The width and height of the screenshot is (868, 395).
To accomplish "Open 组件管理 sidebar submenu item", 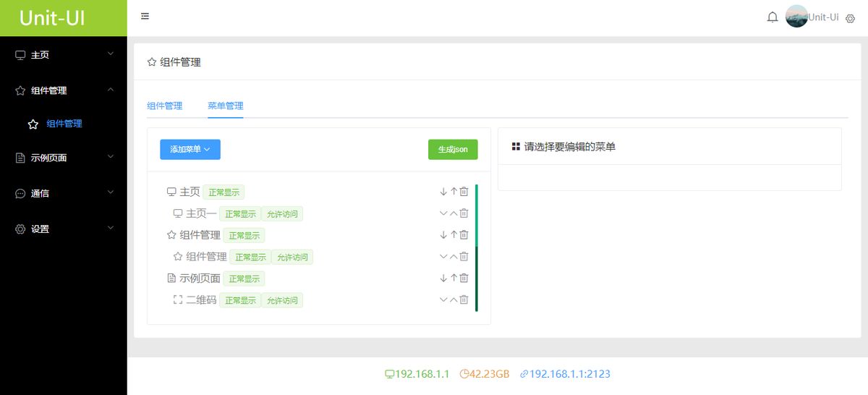I will pyautogui.click(x=64, y=124).
